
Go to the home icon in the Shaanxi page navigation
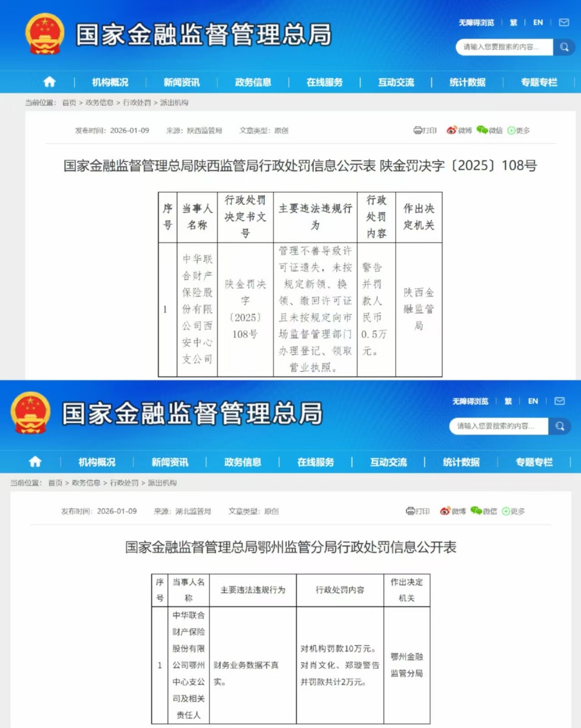49,82
